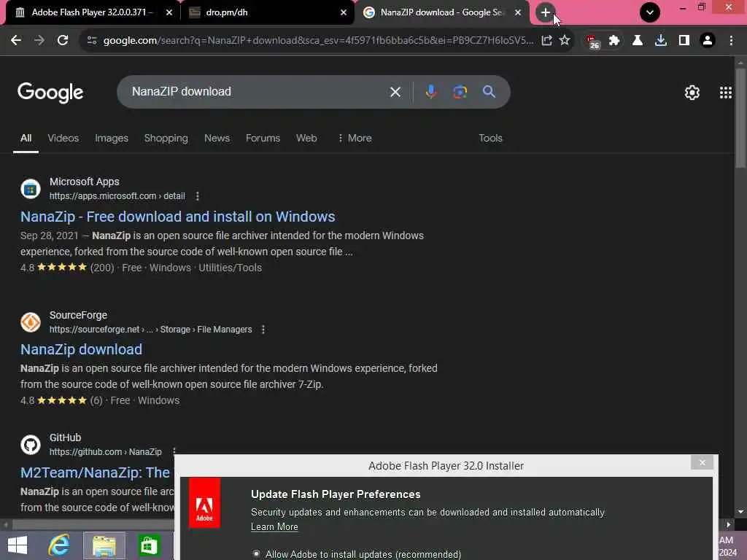Click the horizontal scrollbar right arrow
Viewport: 747px width, 560px height.
coord(728,525)
